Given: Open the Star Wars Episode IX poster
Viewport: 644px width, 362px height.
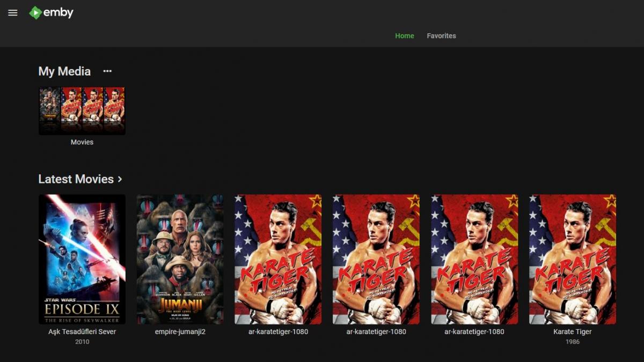Looking at the screenshot, I should click(x=82, y=260).
